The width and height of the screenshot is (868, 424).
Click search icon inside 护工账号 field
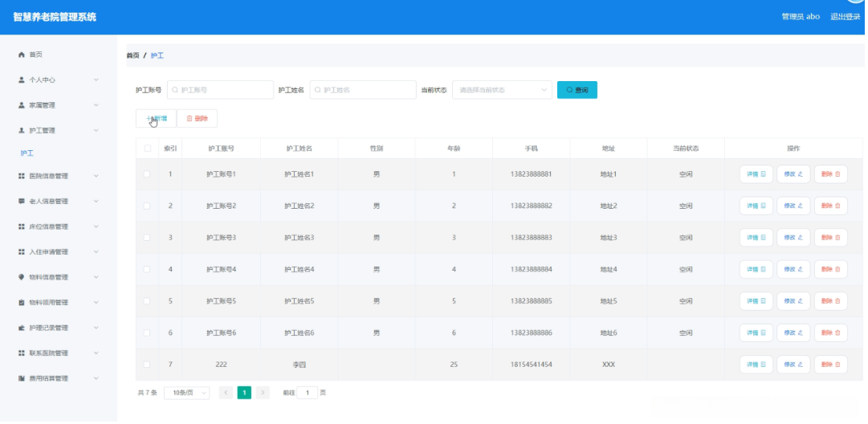[x=176, y=90]
